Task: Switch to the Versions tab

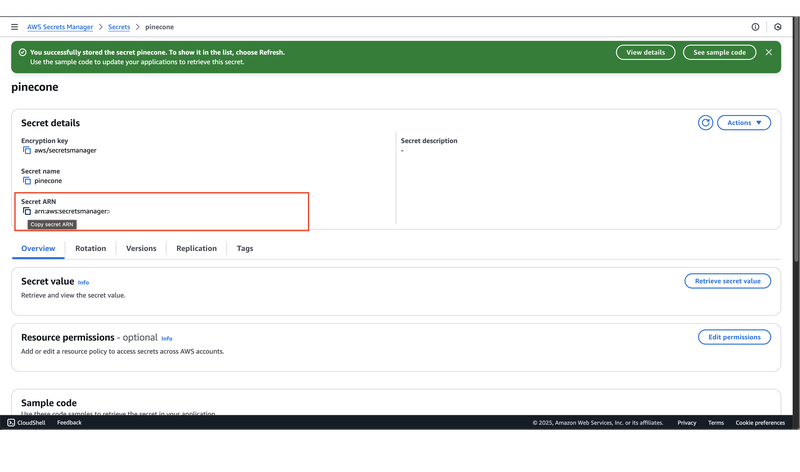Action: point(141,249)
